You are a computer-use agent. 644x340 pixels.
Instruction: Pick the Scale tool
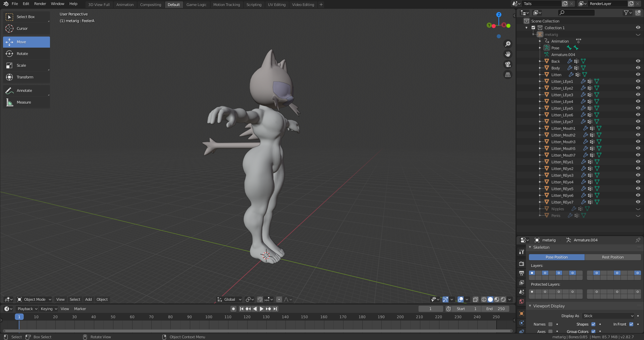[x=26, y=65]
